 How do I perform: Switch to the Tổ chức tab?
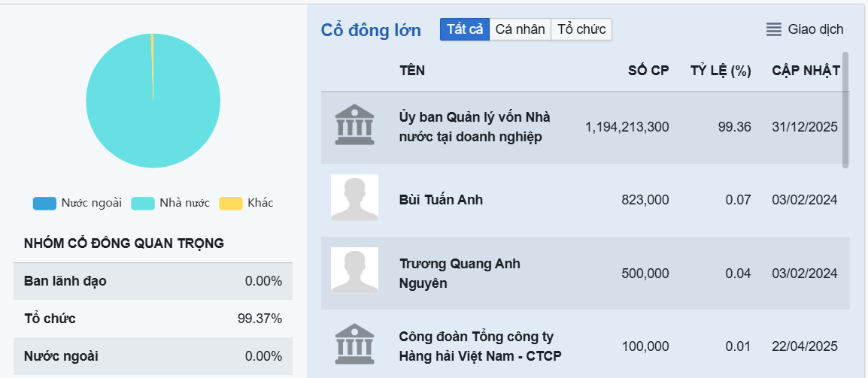(x=581, y=29)
